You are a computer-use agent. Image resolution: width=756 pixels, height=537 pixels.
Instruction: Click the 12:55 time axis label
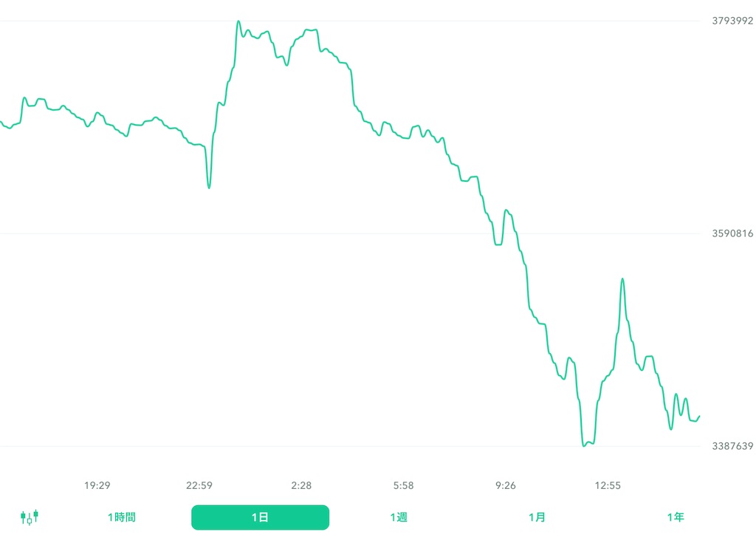point(608,485)
